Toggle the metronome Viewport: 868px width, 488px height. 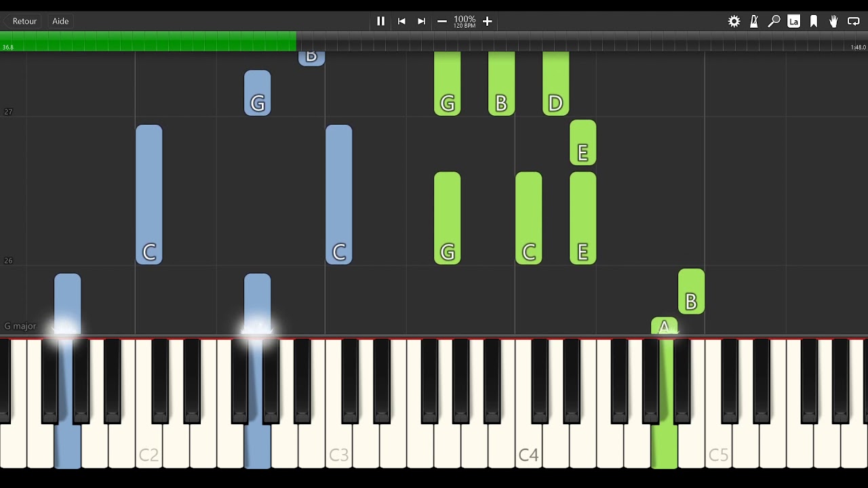[x=754, y=21]
